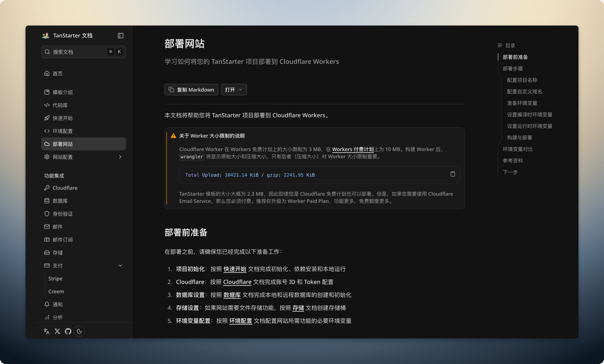The width and height of the screenshot is (604, 364).
Task: Copy the Total Upload code snippet
Action: [x=452, y=174]
